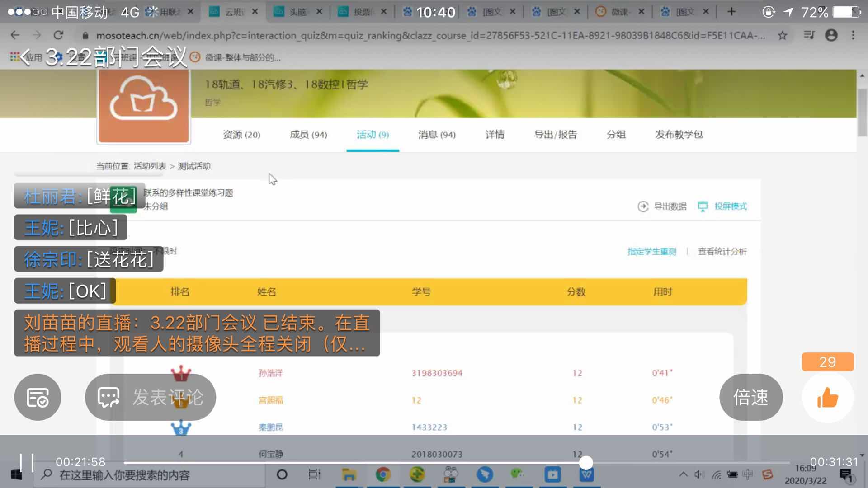This screenshot has width=868, height=488.
Task: Expand the hidden system tray icons
Action: [683, 474]
